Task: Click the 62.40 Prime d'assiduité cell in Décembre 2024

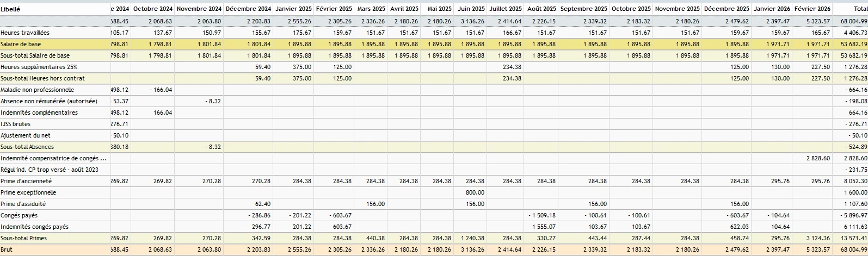Action: (263, 204)
